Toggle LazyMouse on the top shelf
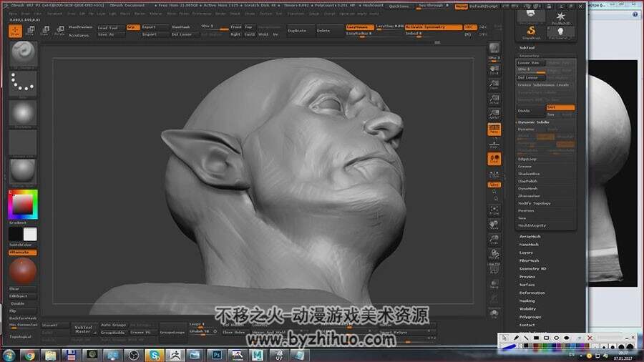 [360, 27]
